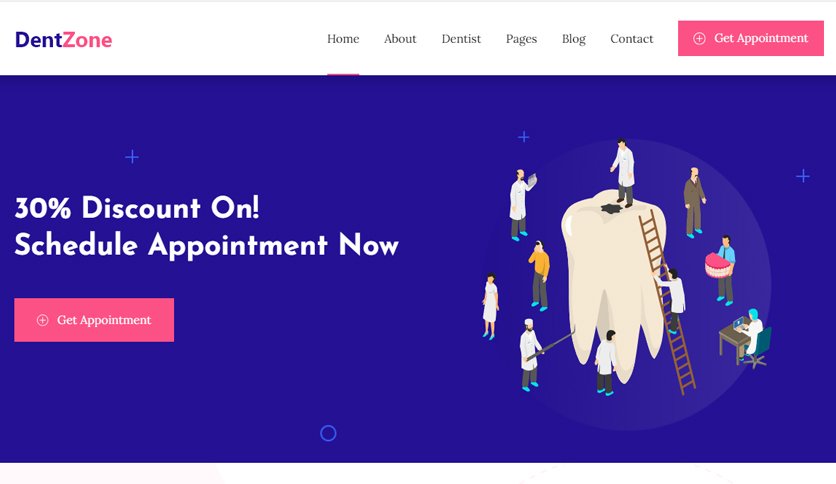The image size is (836, 484).
Task: Click the header Get Appointment button
Action: tap(751, 38)
